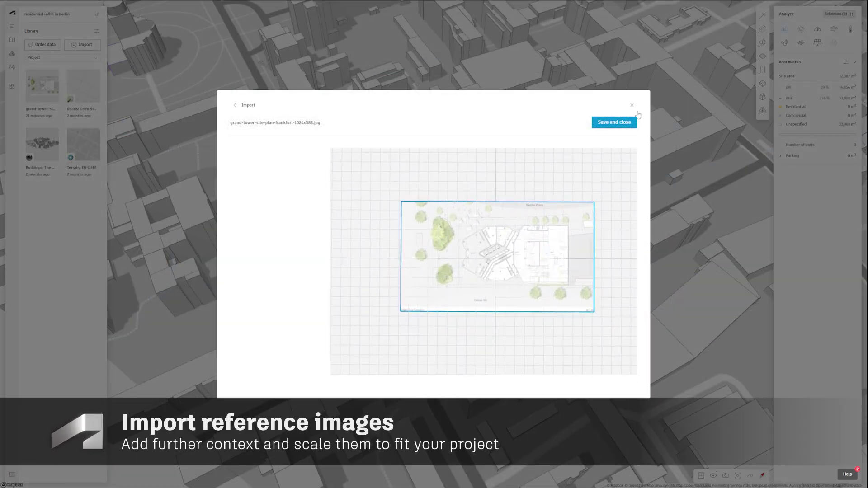Toggle the 2D view mode
The width and height of the screenshot is (868, 488).
[750, 475]
